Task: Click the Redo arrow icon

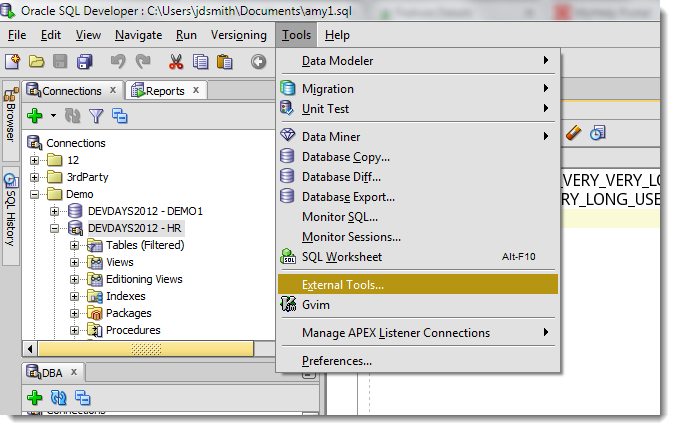Action: click(143, 62)
